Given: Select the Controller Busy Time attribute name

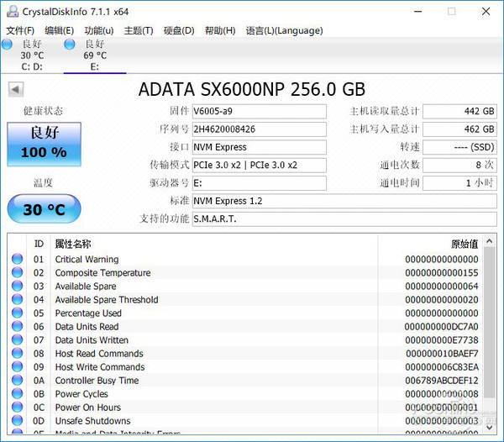Looking at the screenshot, I should (97, 381).
